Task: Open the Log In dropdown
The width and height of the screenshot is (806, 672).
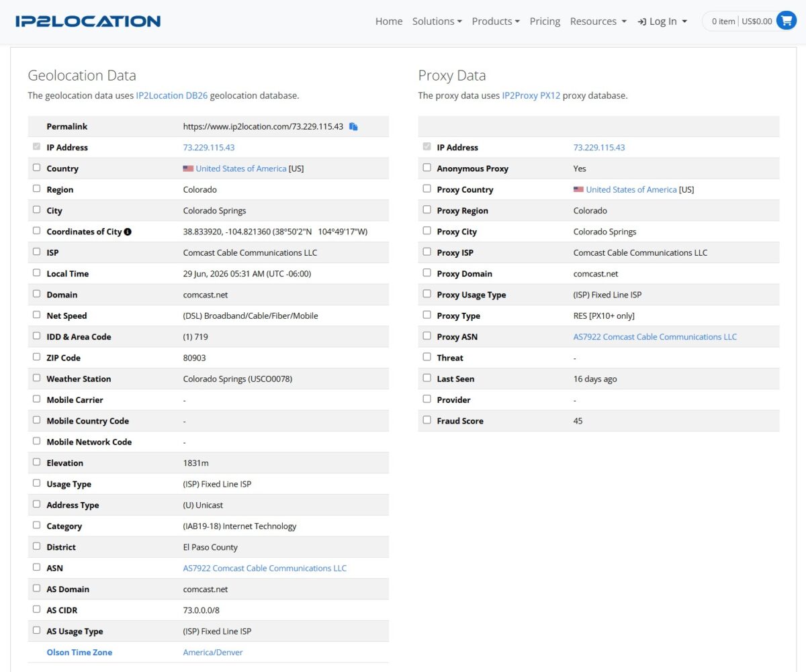Action: [663, 21]
